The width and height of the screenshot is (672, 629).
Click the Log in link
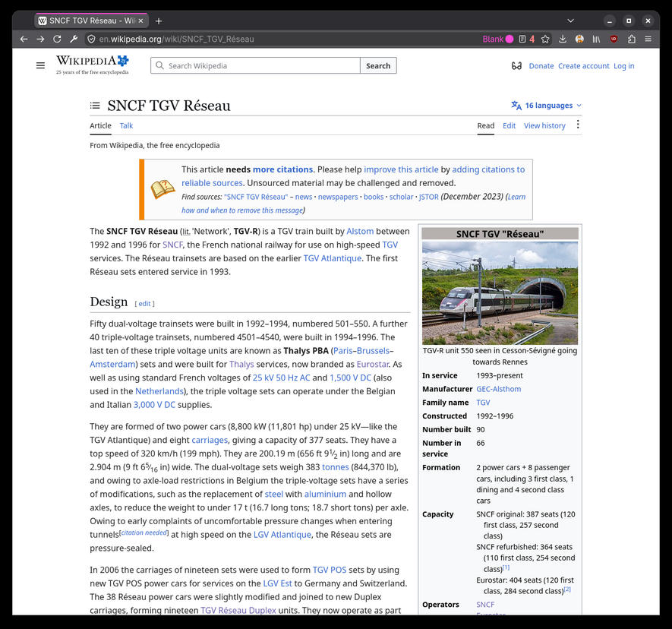[623, 65]
